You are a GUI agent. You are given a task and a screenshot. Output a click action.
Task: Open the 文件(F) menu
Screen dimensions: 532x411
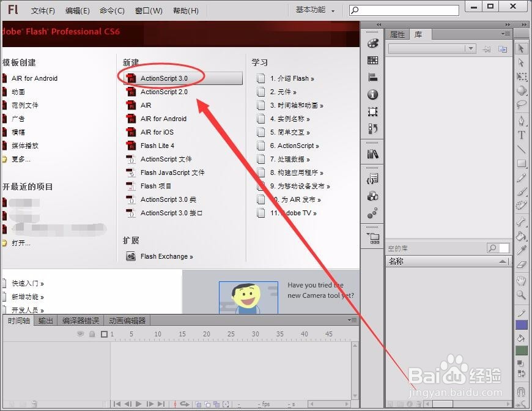click(x=43, y=11)
